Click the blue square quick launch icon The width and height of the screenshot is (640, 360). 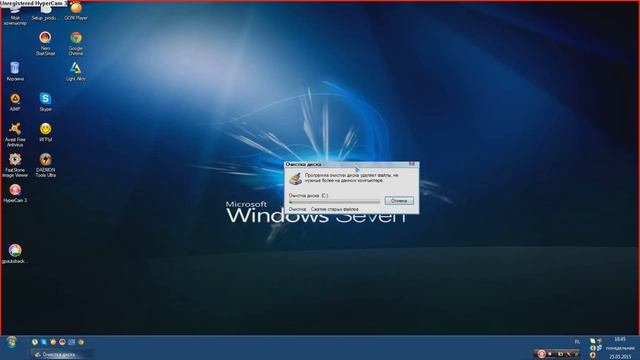click(x=72, y=342)
